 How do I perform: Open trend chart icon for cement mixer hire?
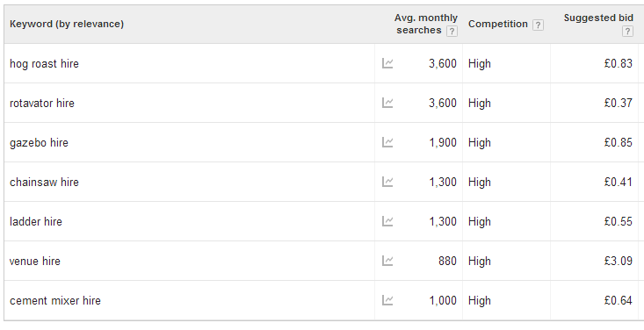point(387,300)
